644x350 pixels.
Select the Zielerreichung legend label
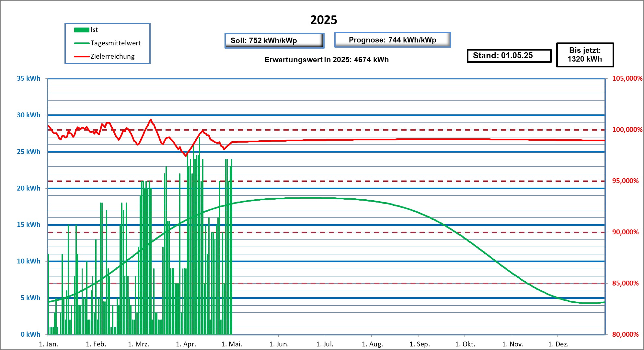pos(112,56)
